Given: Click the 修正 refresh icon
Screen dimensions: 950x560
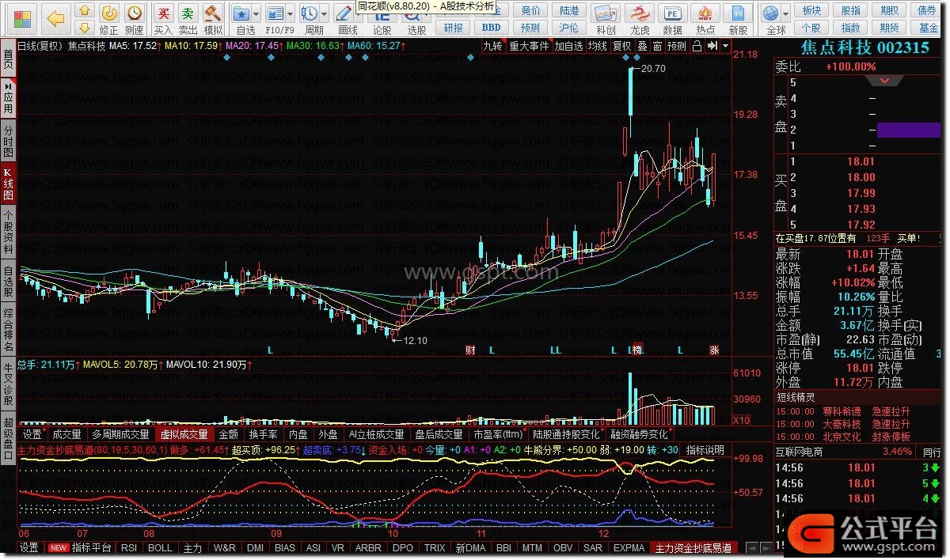Looking at the screenshot, I should pyautogui.click(x=110, y=13).
